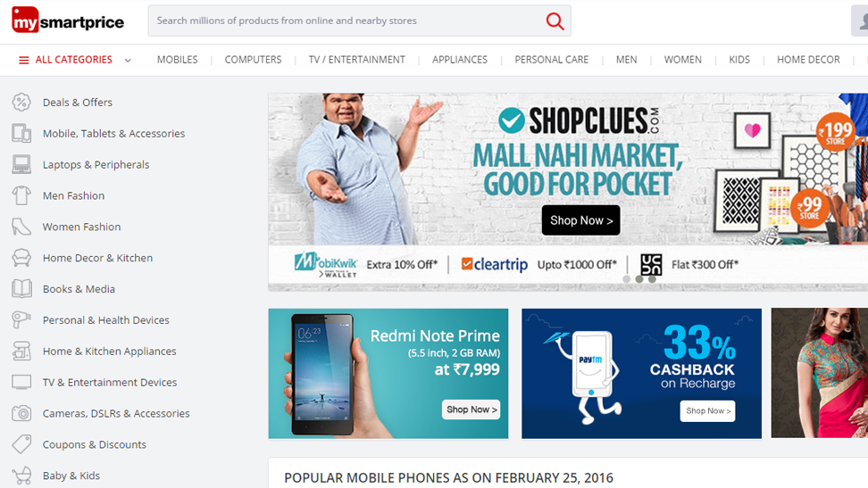Open the Mobiles menu item

[x=177, y=59]
